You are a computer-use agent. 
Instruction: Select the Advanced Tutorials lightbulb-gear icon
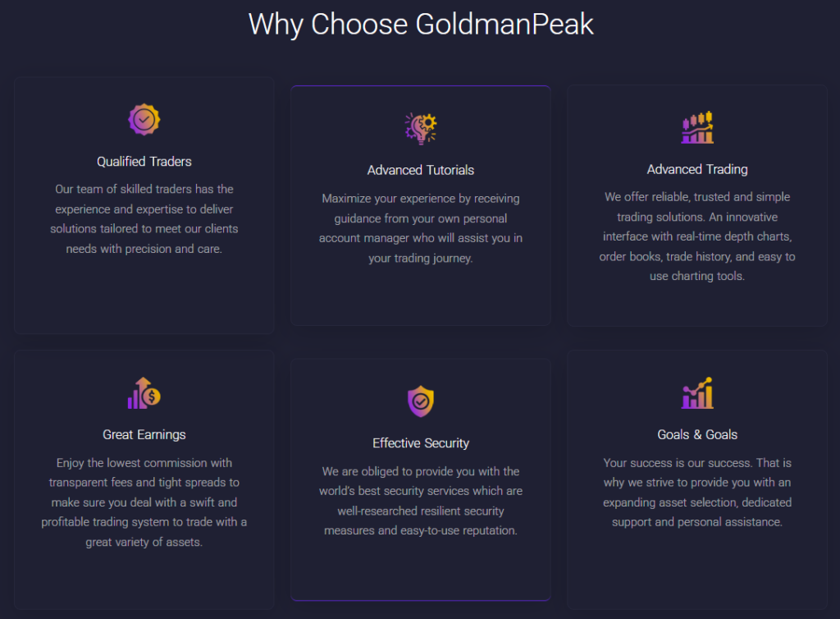(x=421, y=127)
